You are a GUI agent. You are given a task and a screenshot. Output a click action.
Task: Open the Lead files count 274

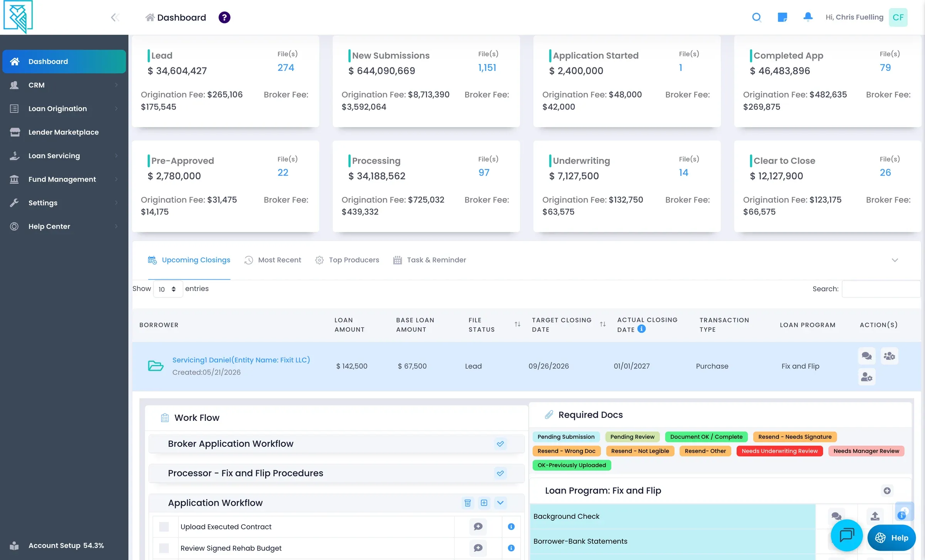pos(286,68)
